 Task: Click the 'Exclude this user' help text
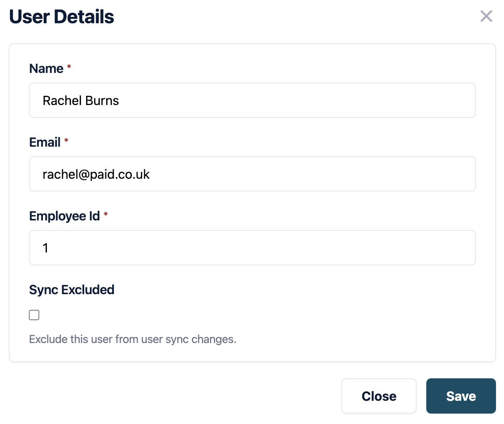[x=133, y=339]
